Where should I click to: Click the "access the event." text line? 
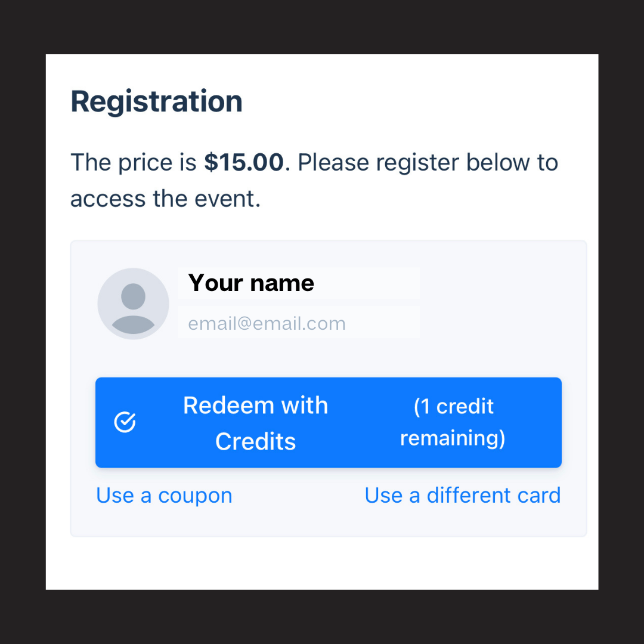[166, 199]
